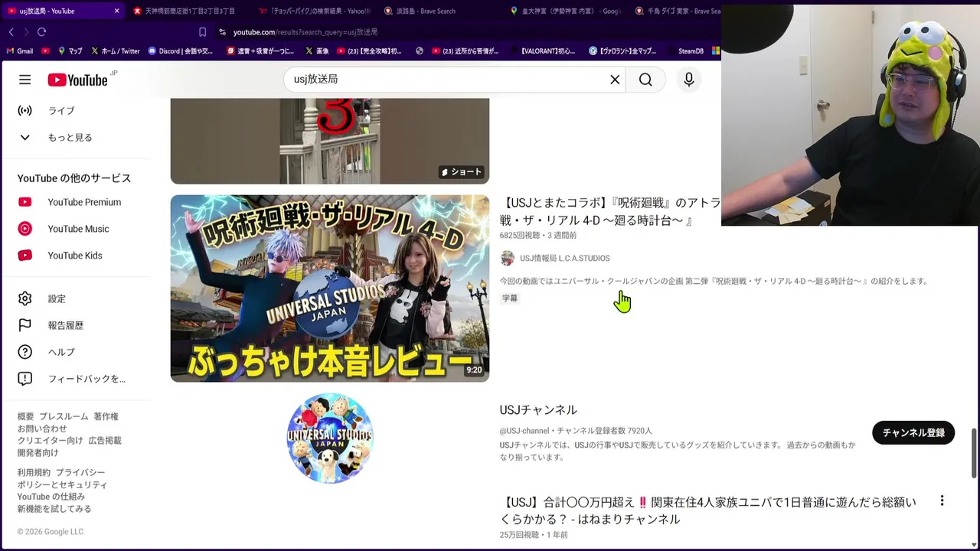Open USJ情報局 L.C.A.STUDIOS channel name

[x=565, y=259]
